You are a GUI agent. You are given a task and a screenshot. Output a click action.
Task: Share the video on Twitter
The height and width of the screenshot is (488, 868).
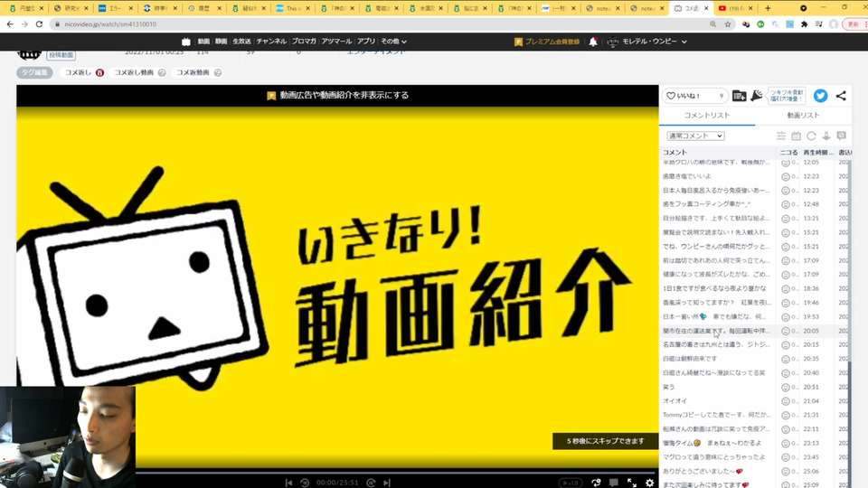click(x=820, y=96)
